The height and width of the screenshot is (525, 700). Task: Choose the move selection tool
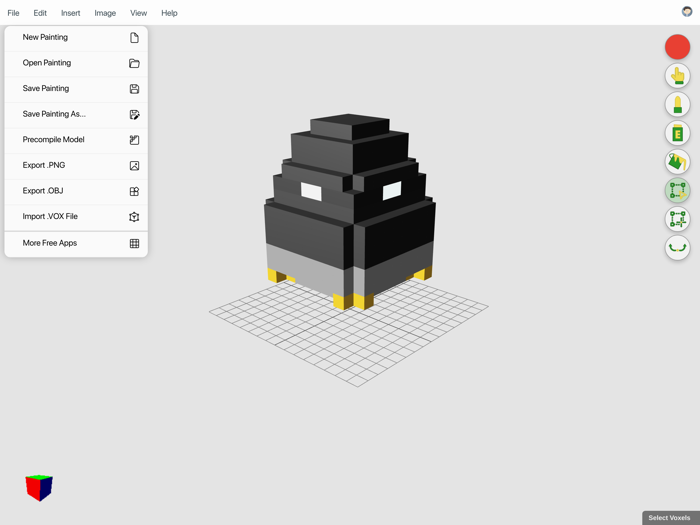pyautogui.click(x=677, y=219)
